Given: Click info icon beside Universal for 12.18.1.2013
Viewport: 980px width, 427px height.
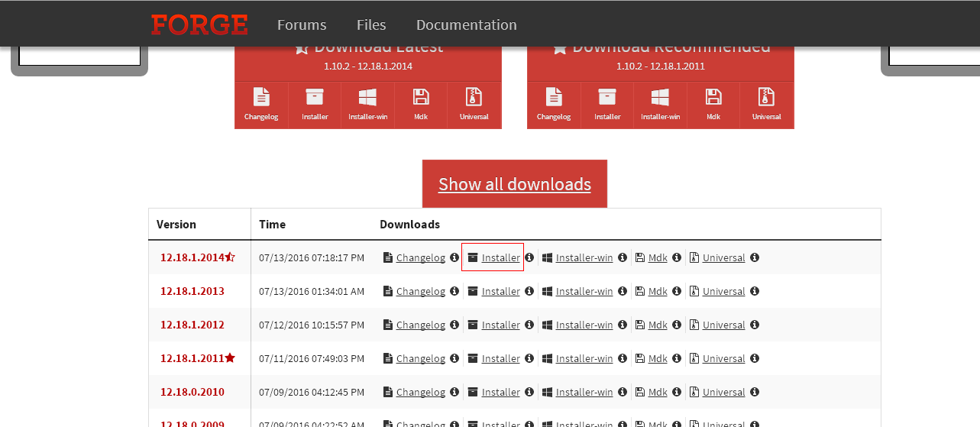Looking at the screenshot, I should tap(755, 291).
